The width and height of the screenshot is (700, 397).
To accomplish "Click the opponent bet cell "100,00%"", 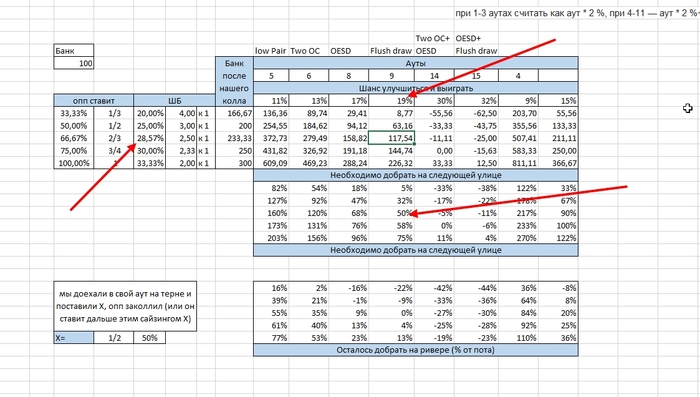I will point(74,163).
